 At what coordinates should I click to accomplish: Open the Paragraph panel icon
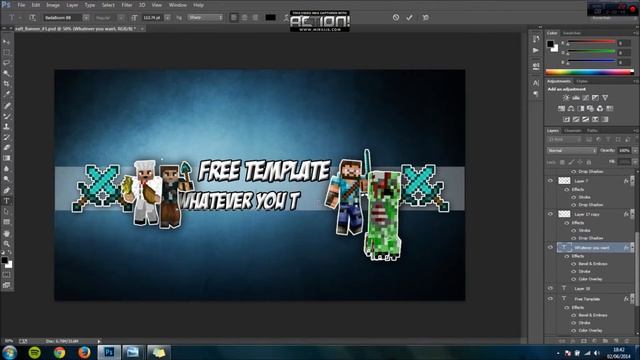536,94
